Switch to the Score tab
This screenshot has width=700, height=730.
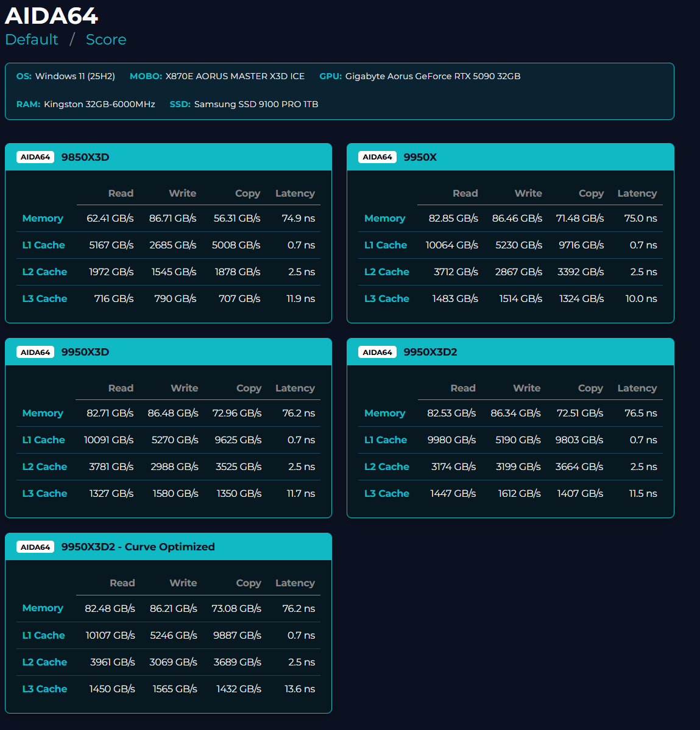tap(106, 40)
